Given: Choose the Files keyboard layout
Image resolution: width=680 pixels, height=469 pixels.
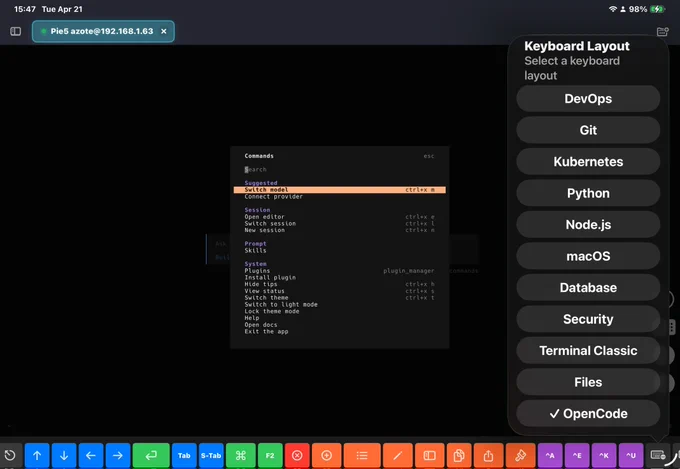Looking at the screenshot, I should (x=588, y=382).
